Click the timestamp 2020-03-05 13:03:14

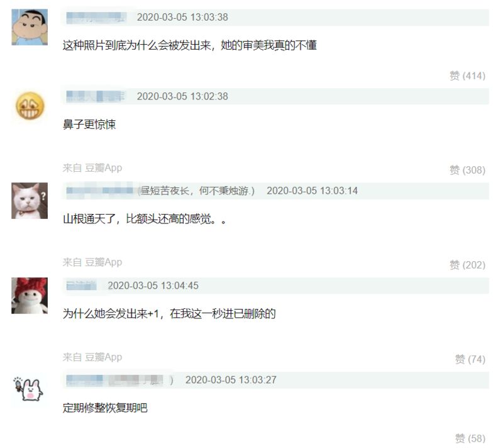pyautogui.click(x=312, y=191)
